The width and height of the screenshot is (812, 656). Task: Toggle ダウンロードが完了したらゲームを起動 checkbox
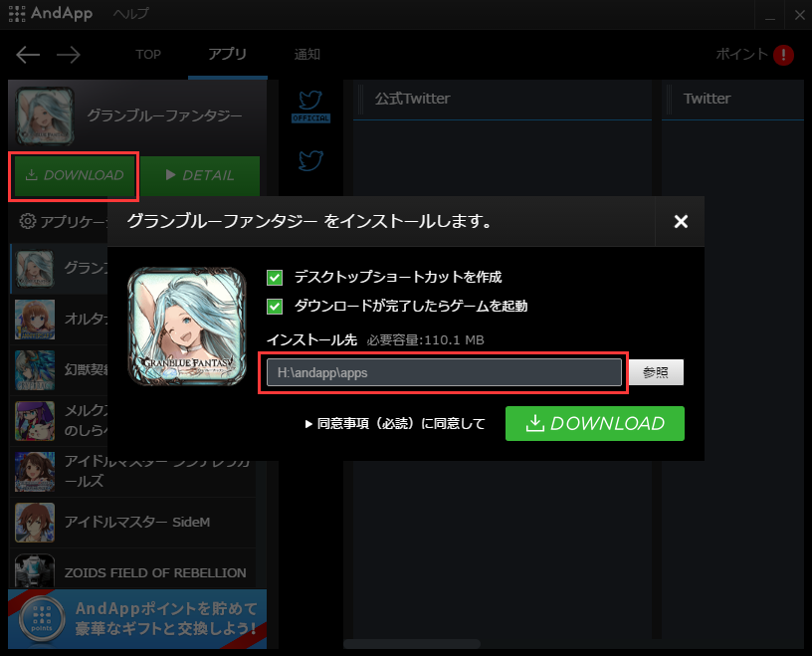pyautogui.click(x=275, y=307)
